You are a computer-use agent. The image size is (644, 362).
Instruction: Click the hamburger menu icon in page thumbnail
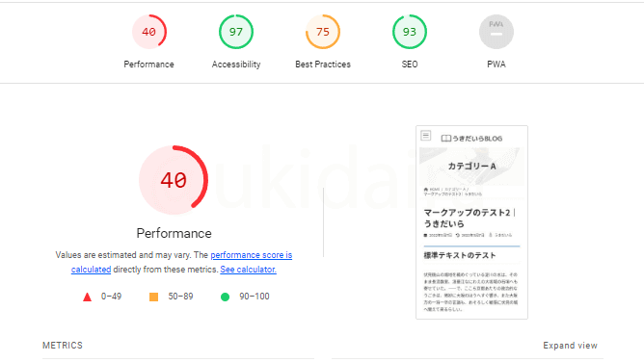click(426, 136)
